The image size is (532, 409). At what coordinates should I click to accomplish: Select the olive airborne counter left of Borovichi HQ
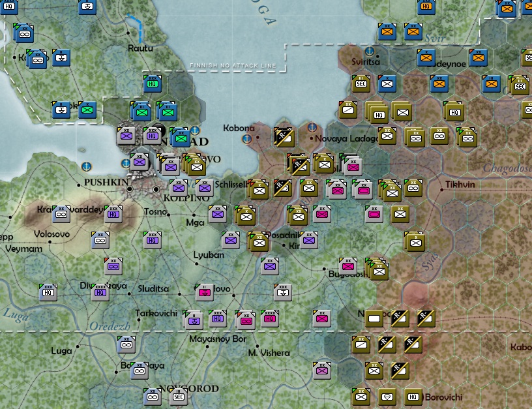(x=387, y=397)
